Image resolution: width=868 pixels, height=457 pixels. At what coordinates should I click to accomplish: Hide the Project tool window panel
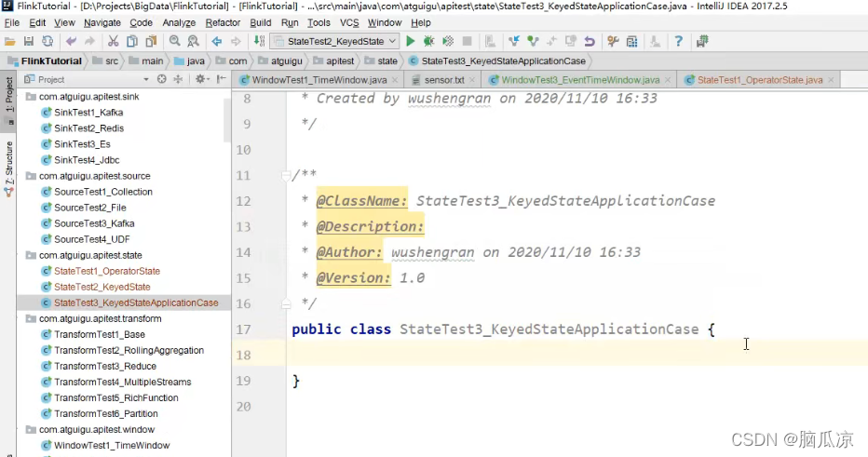click(x=221, y=79)
